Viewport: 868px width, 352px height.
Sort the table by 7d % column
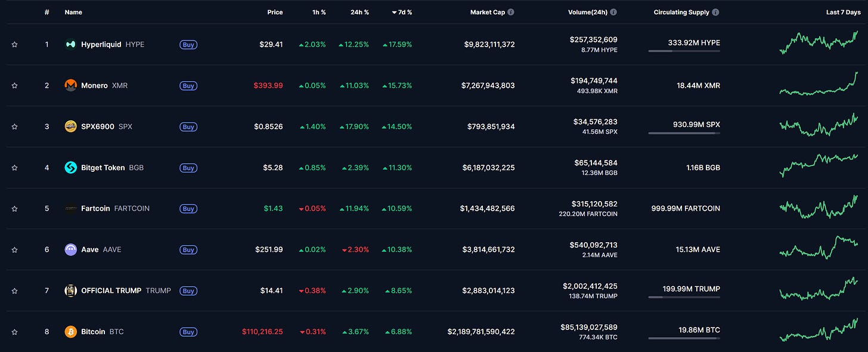point(402,12)
